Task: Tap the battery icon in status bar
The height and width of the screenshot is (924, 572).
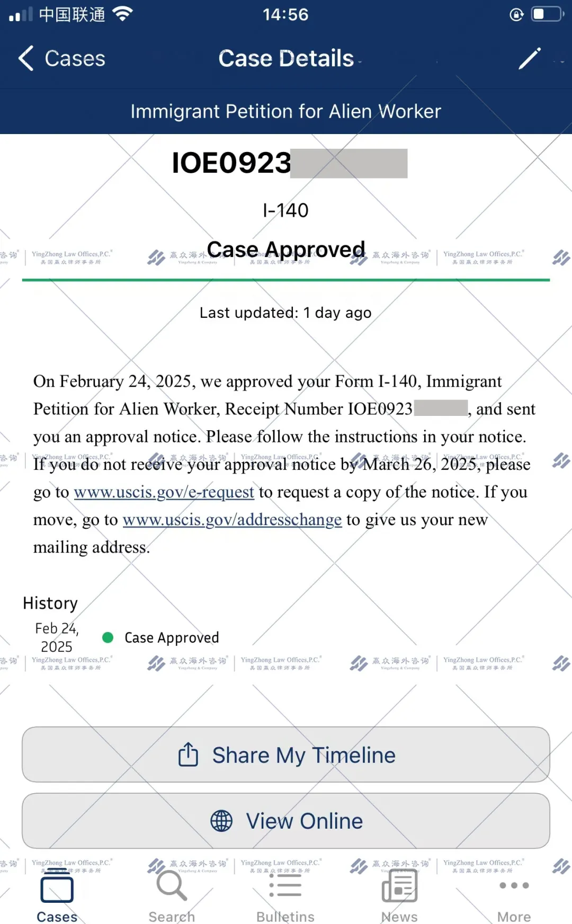Action: coord(547,14)
